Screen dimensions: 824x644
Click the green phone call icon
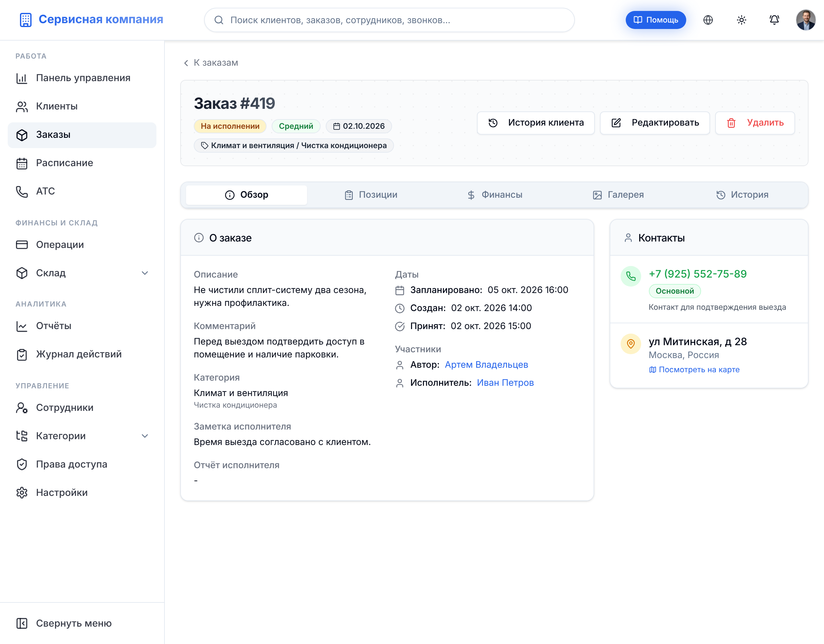pyautogui.click(x=631, y=276)
